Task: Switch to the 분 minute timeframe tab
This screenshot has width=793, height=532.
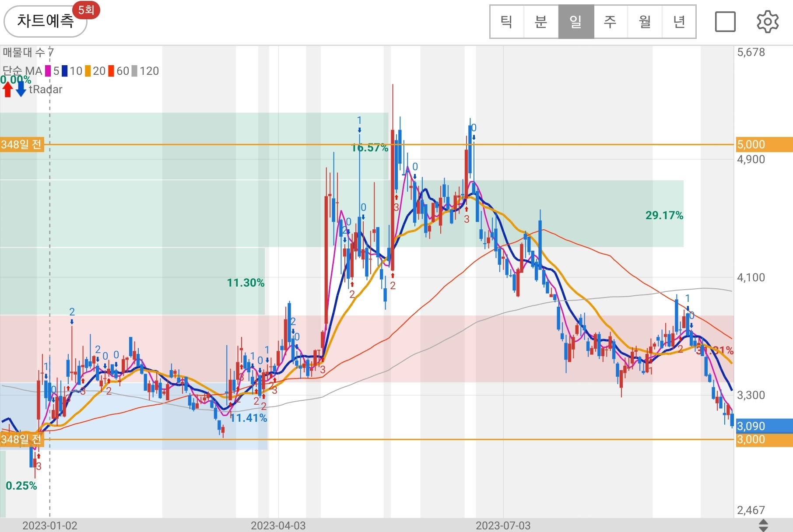Action: click(541, 22)
